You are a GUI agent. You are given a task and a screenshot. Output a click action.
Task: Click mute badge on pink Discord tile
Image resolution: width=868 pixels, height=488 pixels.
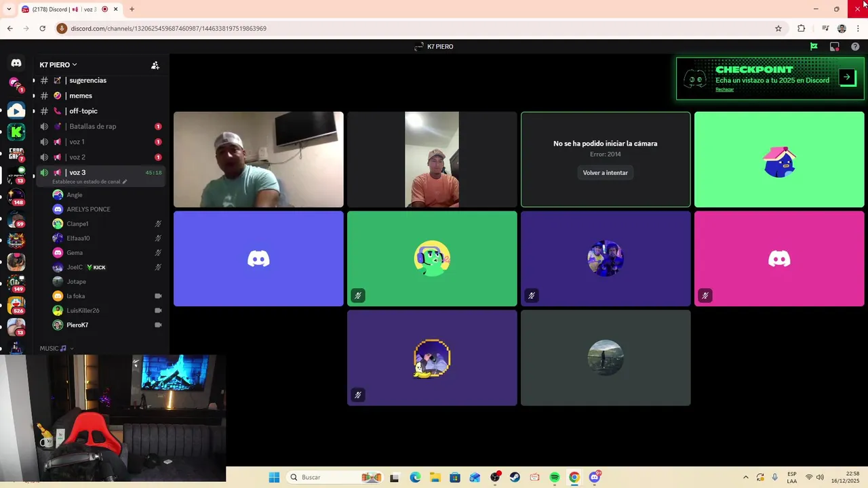[x=705, y=296]
